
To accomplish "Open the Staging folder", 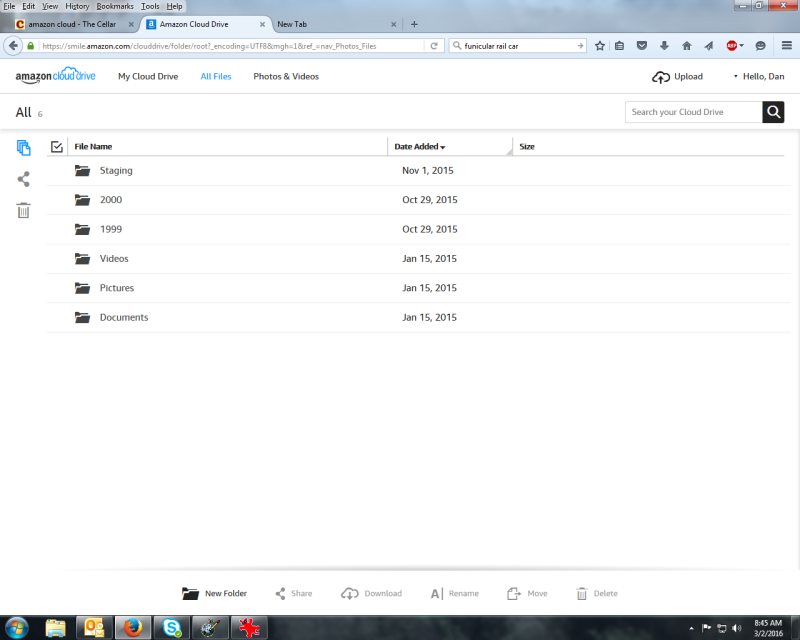I will tap(116, 171).
